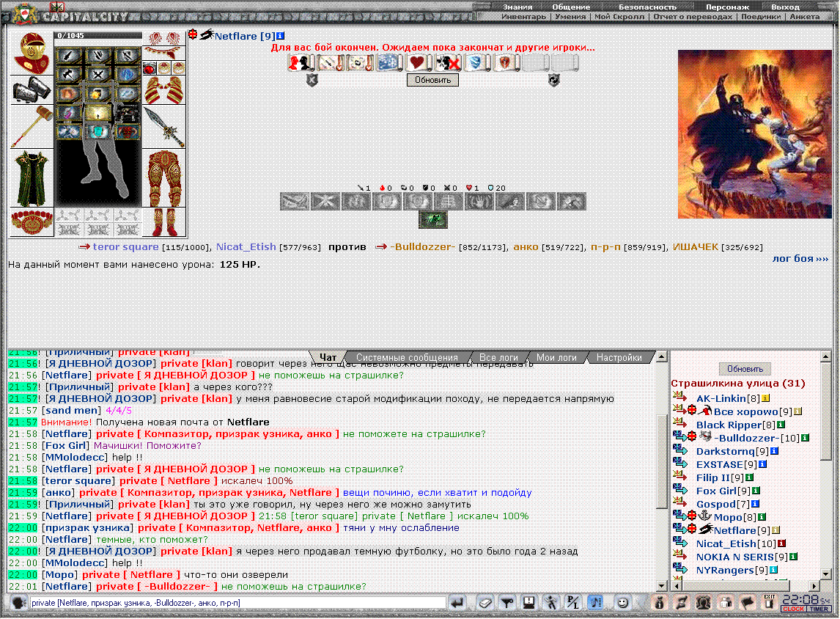Switch to the Все логи tab

coord(498,357)
